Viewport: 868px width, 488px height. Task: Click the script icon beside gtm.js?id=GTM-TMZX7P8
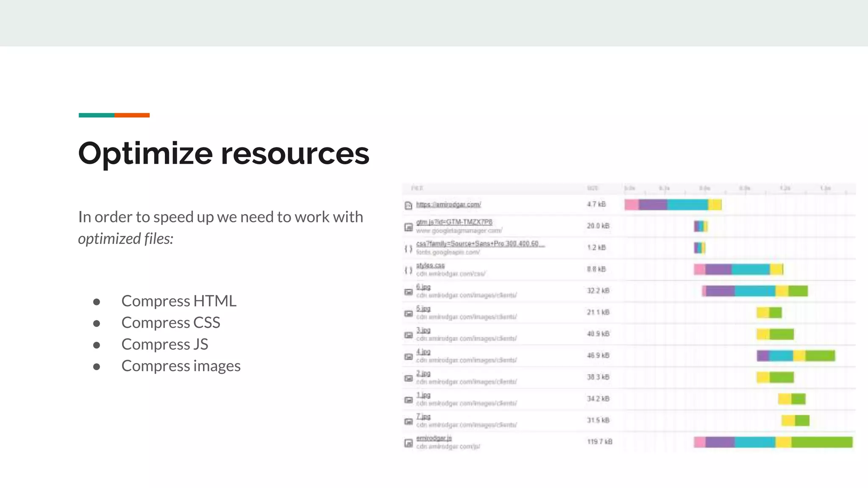[x=408, y=227]
